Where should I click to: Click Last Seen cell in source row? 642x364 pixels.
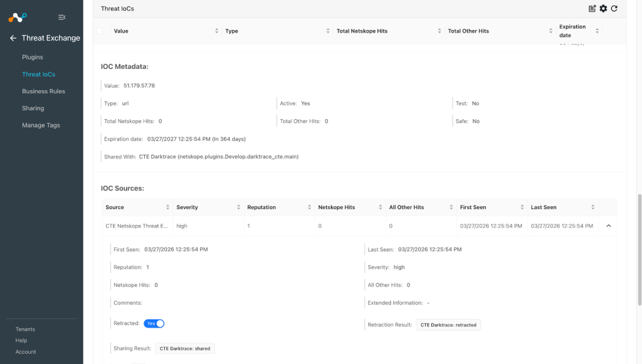562,226
